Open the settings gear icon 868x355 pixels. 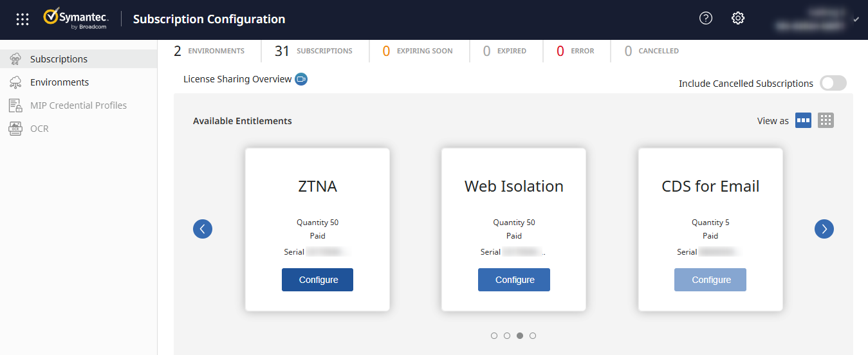click(738, 18)
